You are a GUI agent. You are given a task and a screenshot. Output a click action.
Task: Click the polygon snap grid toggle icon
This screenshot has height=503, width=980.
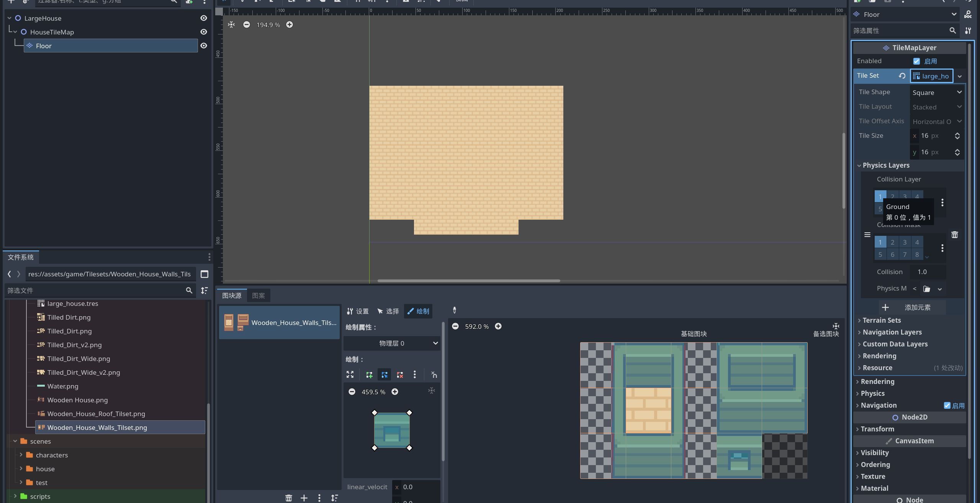(x=434, y=375)
